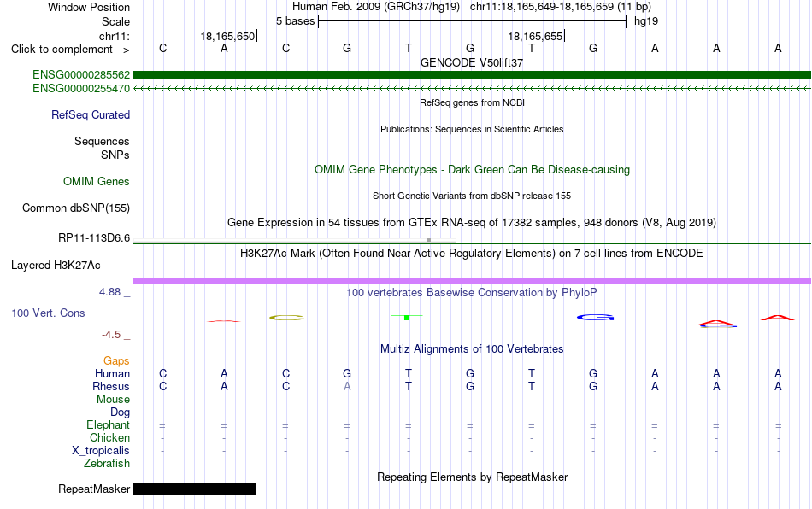Viewport: 812px width, 509px height.
Task: Click the -4.5 PhyloP lower scale value
Action: pyautogui.click(x=111, y=335)
